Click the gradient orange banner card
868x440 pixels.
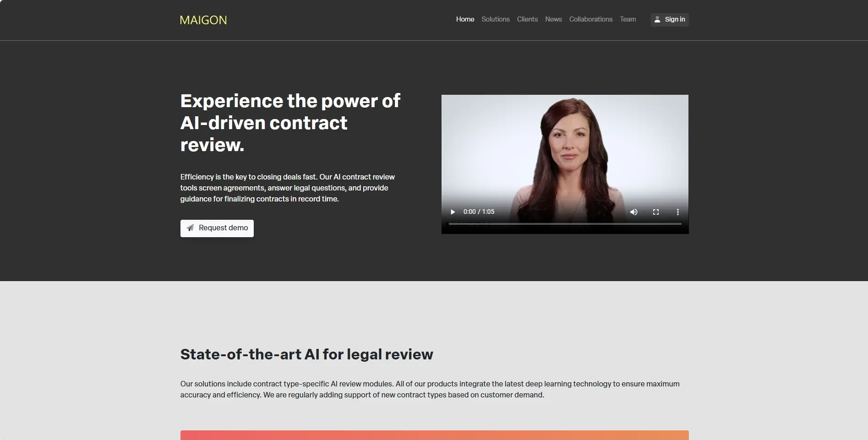434,435
